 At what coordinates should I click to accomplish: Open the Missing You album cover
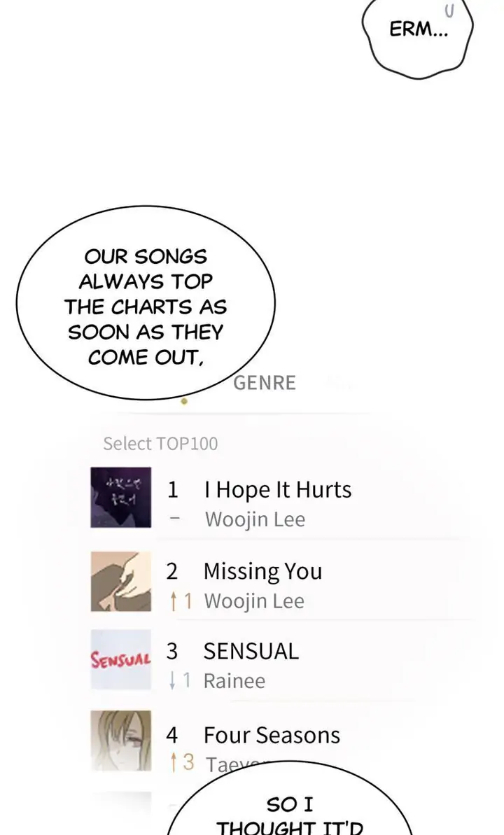click(120, 582)
